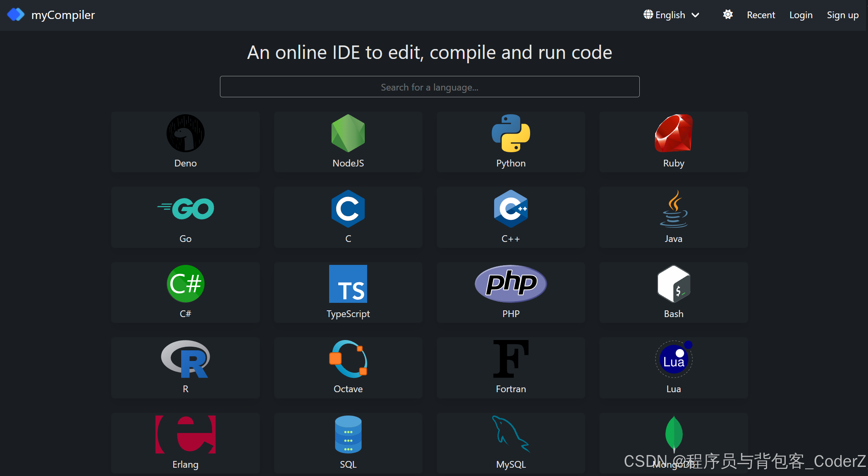Click the Sign up link
The image size is (868, 476).
pos(842,15)
